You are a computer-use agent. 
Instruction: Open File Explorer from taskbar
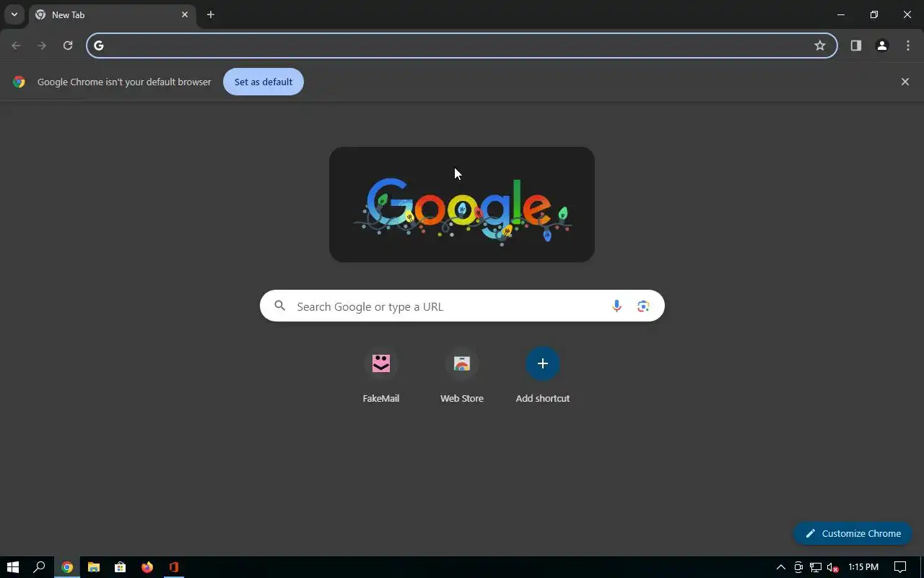tap(94, 567)
